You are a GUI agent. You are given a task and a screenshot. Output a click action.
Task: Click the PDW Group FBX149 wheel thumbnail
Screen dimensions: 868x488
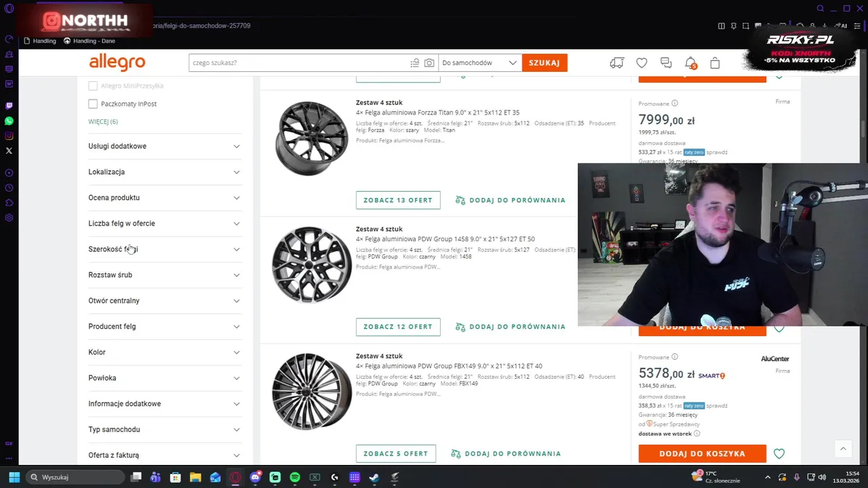[311, 391]
